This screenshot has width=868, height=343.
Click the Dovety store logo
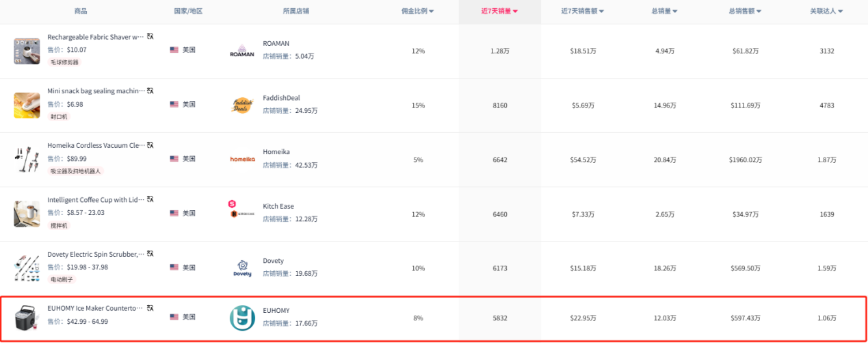241,268
